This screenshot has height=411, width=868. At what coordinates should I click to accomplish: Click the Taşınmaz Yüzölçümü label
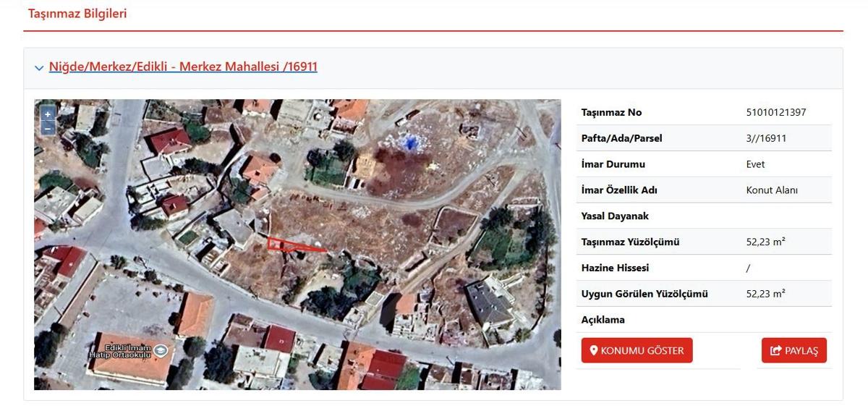pyautogui.click(x=630, y=242)
